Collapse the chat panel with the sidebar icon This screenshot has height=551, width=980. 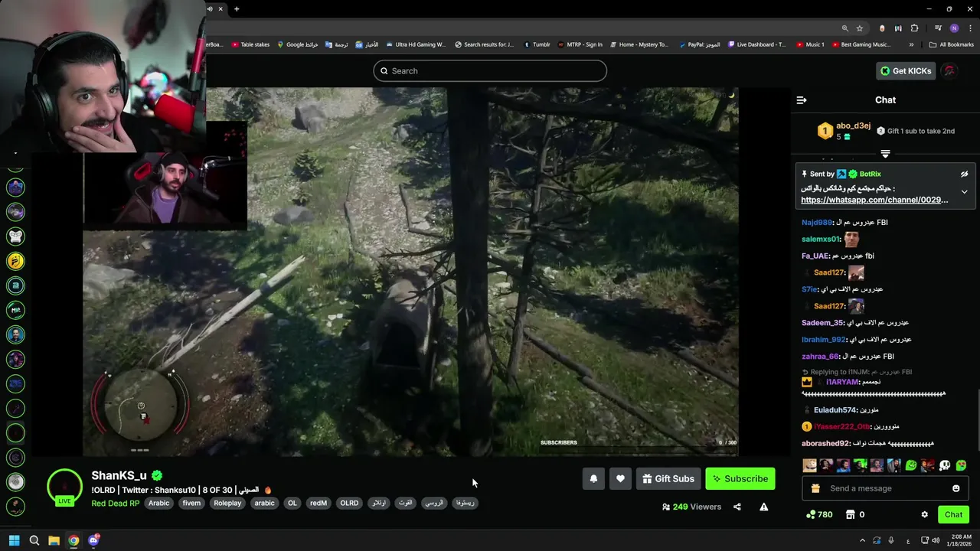(x=802, y=100)
